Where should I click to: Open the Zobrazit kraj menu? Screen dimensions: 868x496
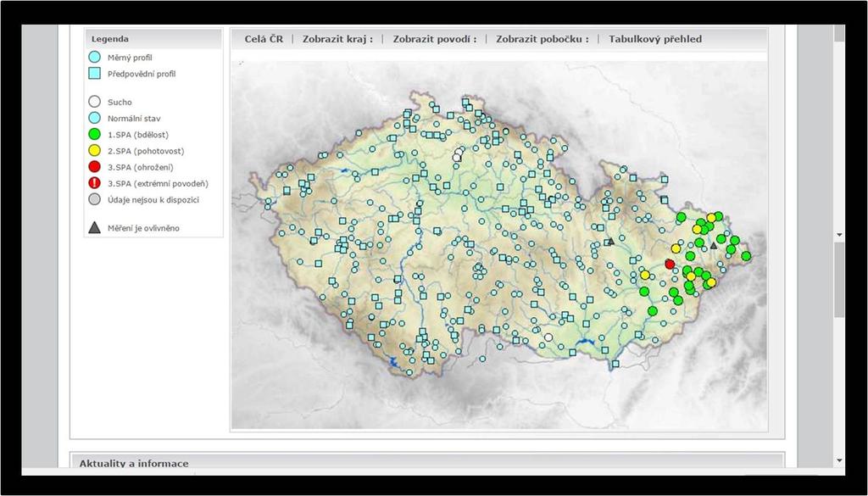point(337,39)
